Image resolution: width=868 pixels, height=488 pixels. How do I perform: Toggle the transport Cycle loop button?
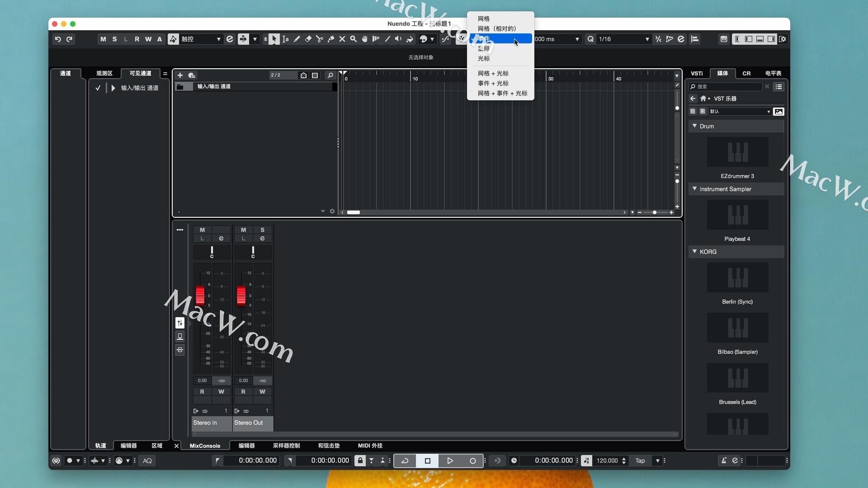(405, 461)
